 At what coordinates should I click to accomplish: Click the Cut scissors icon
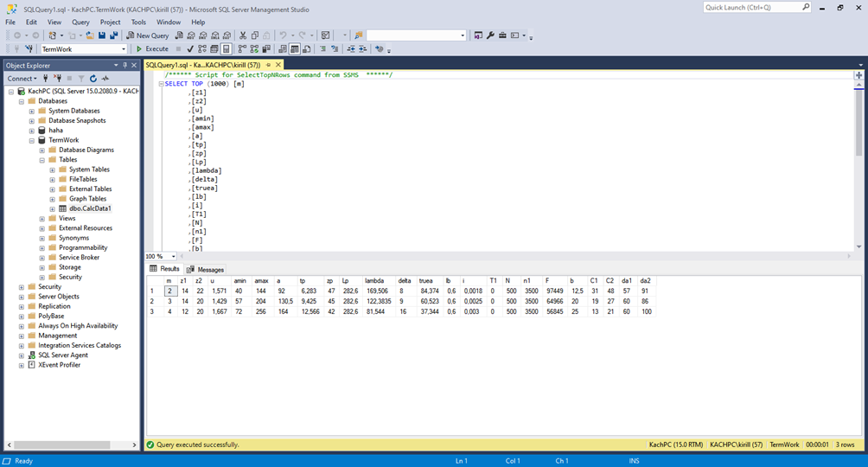pyautogui.click(x=242, y=35)
